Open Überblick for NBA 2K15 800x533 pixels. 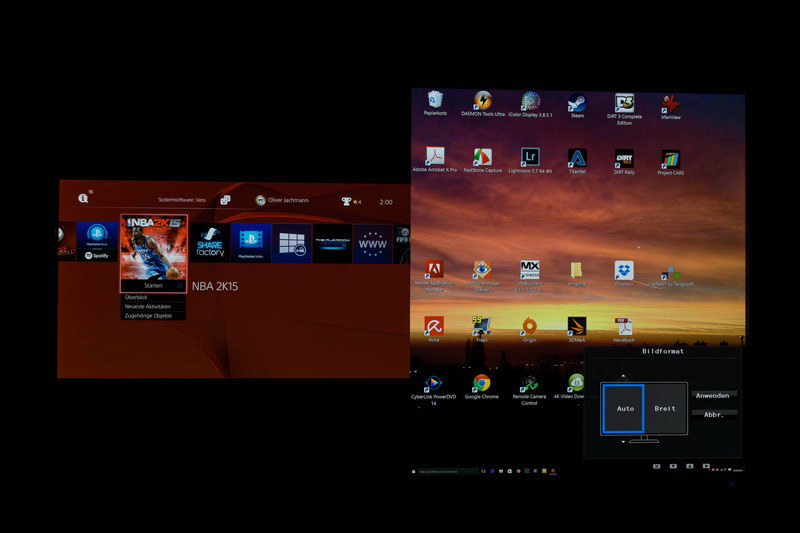pyautogui.click(x=153, y=297)
